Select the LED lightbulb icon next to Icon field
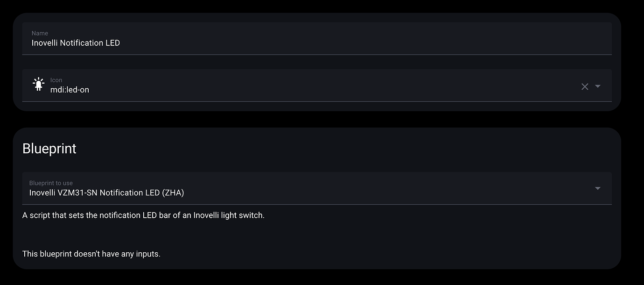 coord(38,84)
